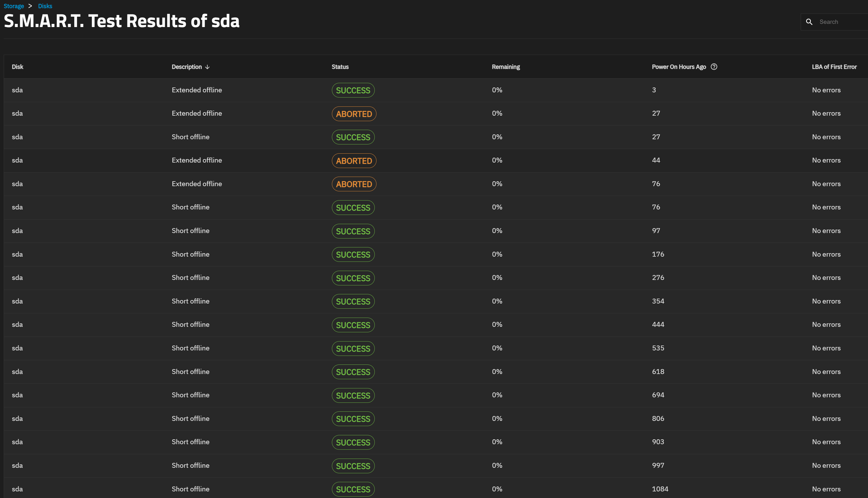Click sda disk cell in the 3 hours row
Image resolution: width=868 pixels, height=498 pixels.
click(x=17, y=90)
